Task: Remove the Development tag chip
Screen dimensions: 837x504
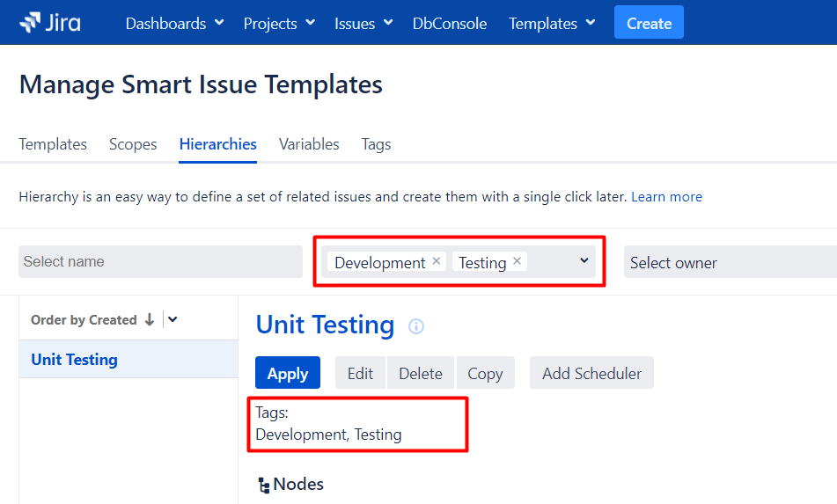Action: tap(437, 261)
